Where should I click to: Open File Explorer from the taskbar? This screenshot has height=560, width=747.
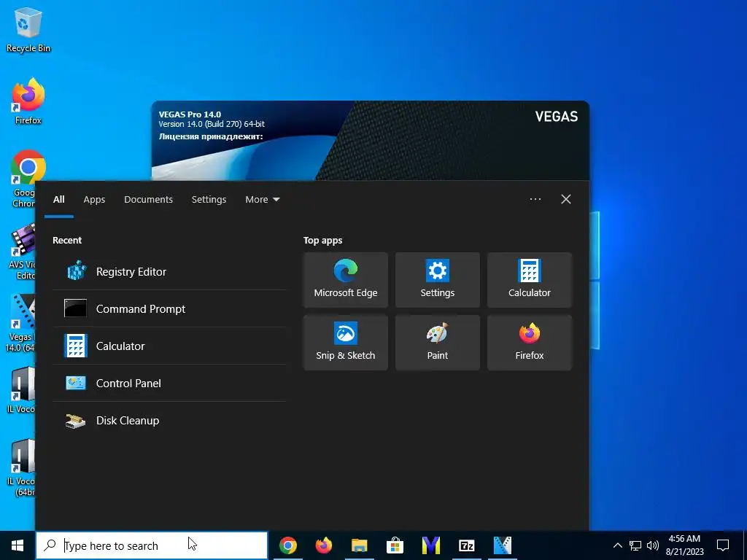(359, 545)
